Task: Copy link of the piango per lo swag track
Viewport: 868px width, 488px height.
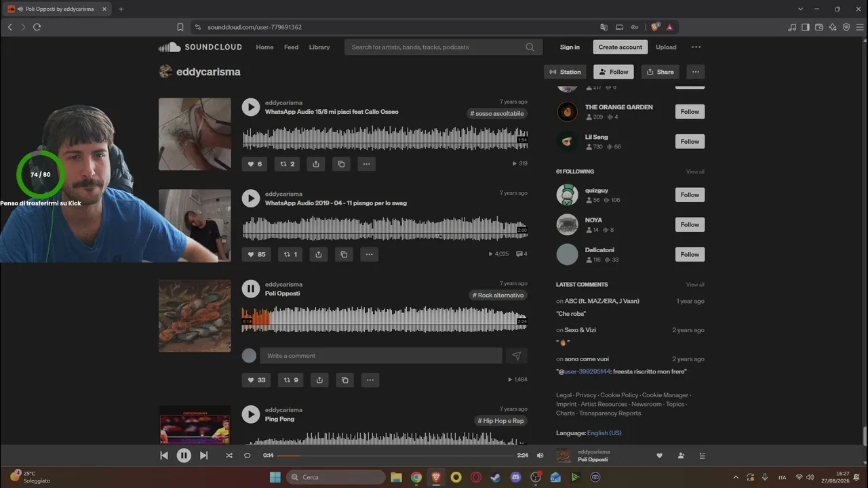Action: [344, 254]
